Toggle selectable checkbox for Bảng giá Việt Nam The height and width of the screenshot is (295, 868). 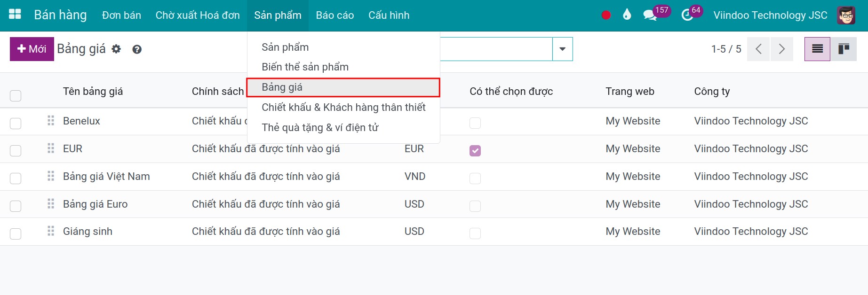475,179
